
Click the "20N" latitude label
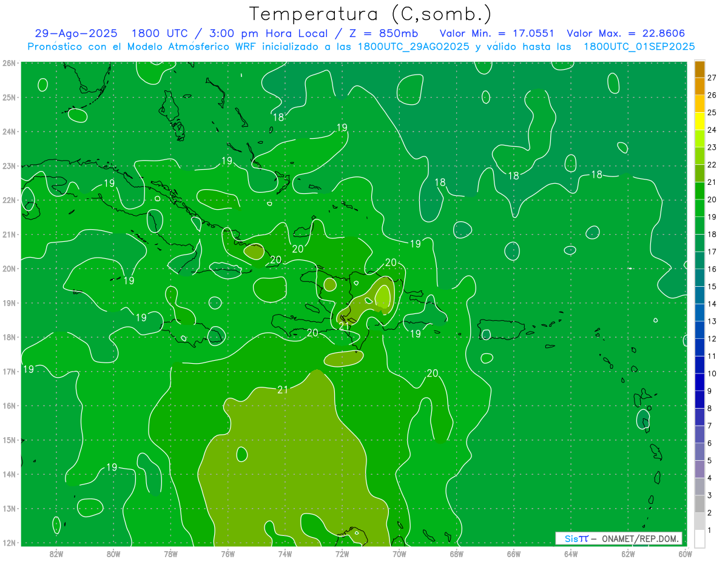click(9, 269)
